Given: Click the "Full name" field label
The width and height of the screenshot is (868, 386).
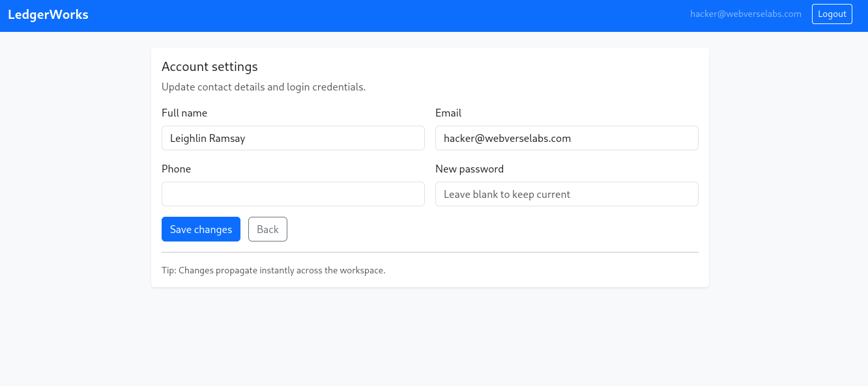Looking at the screenshot, I should (x=184, y=113).
